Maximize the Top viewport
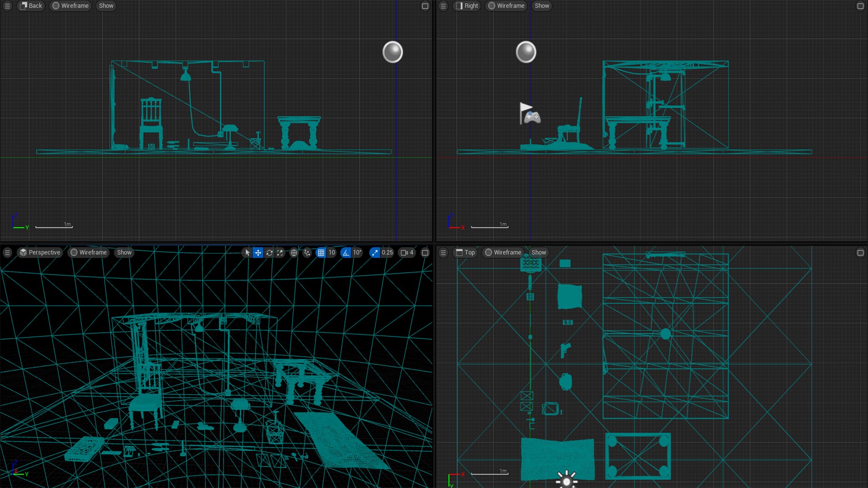Viewport: 868px width, 488px height. pos(860,253)
